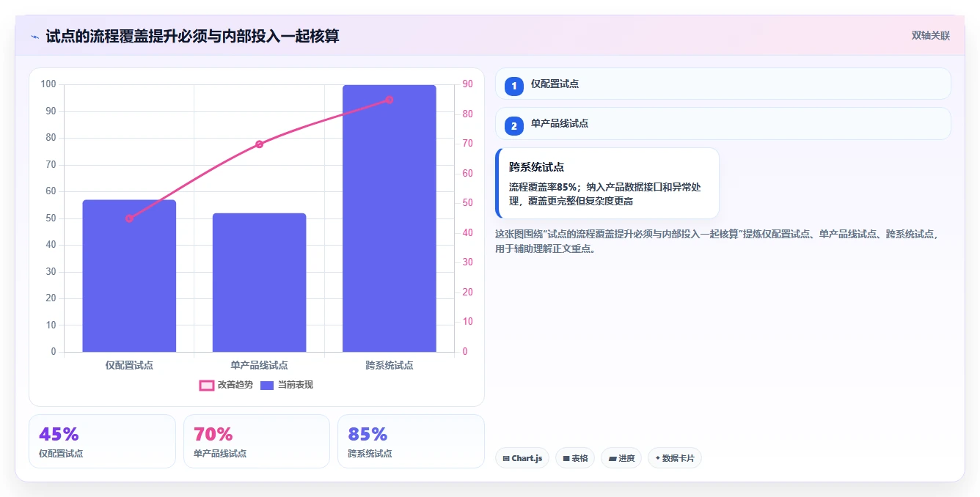This screenshot has height=497, width=980.
Task: Select step 2 单产品线试点 item
Action: point(723,123)
